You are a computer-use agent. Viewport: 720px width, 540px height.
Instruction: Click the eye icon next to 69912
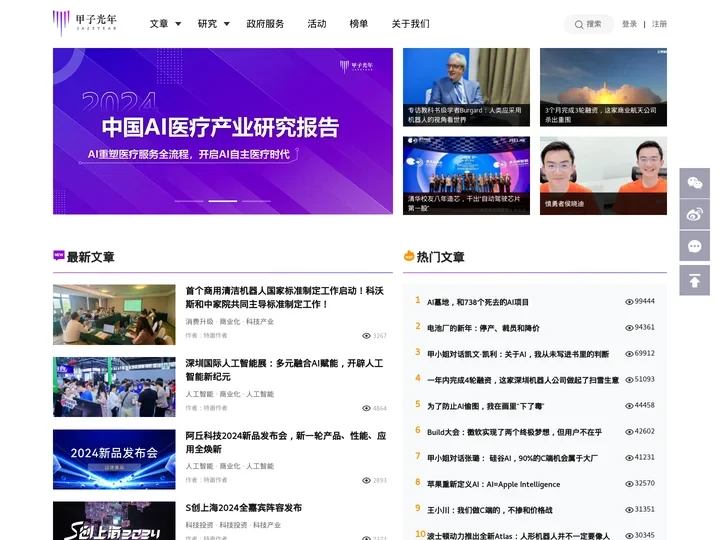[x=629, y=354]
